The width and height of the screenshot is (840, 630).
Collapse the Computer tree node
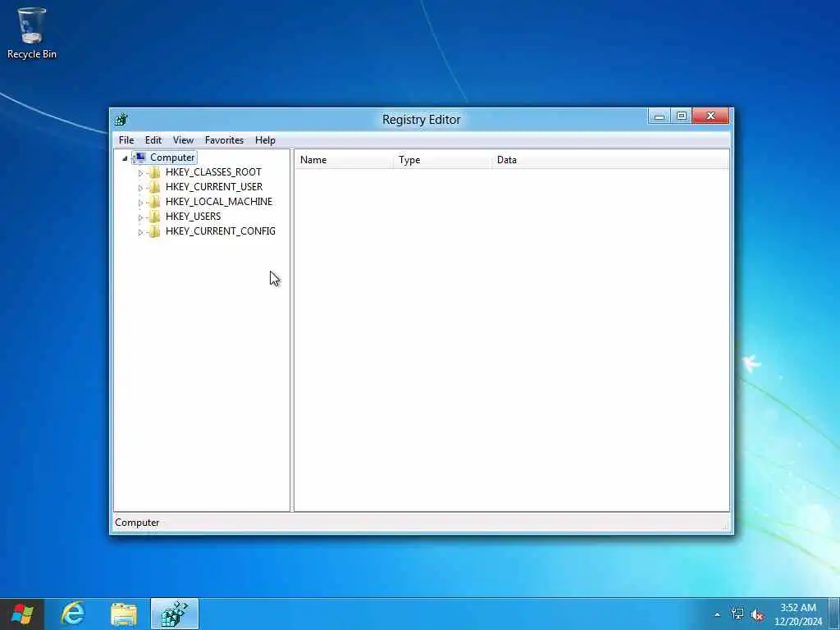(125, 158)
